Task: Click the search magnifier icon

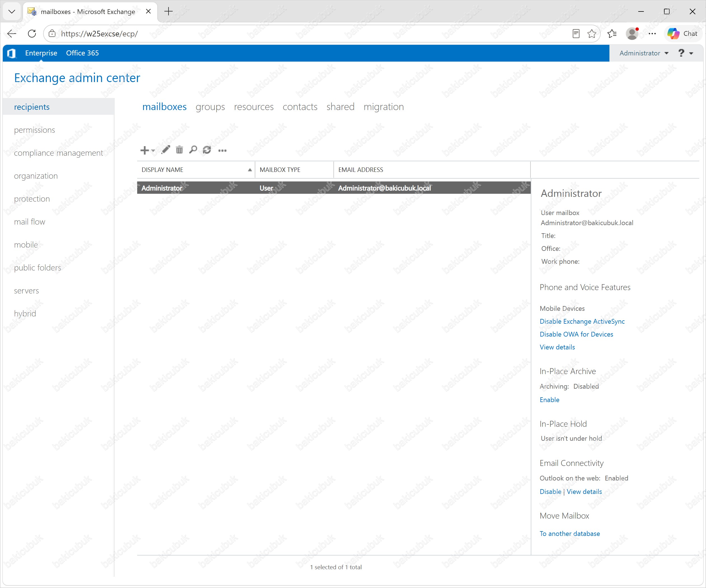Action: click(x=193, y=150)
